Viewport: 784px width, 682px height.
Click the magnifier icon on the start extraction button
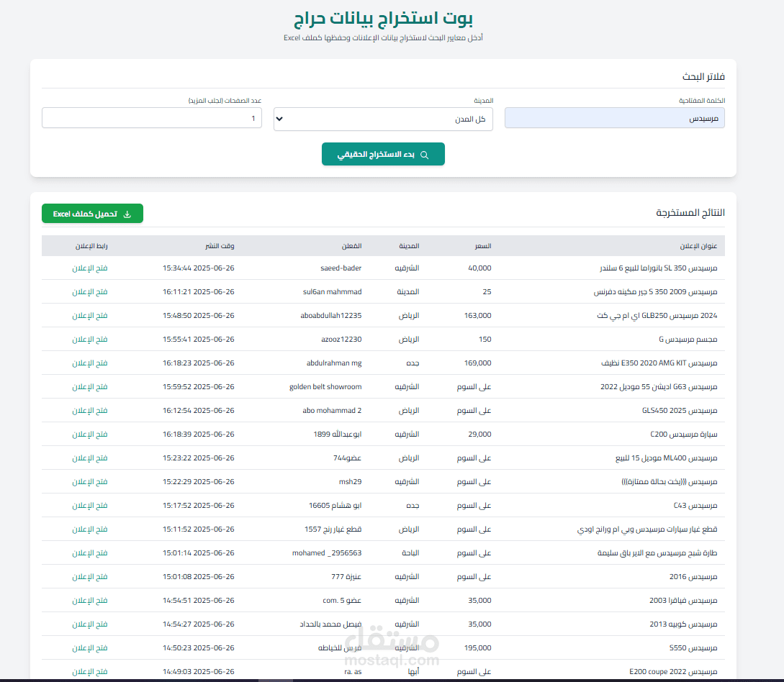point(425,155)
